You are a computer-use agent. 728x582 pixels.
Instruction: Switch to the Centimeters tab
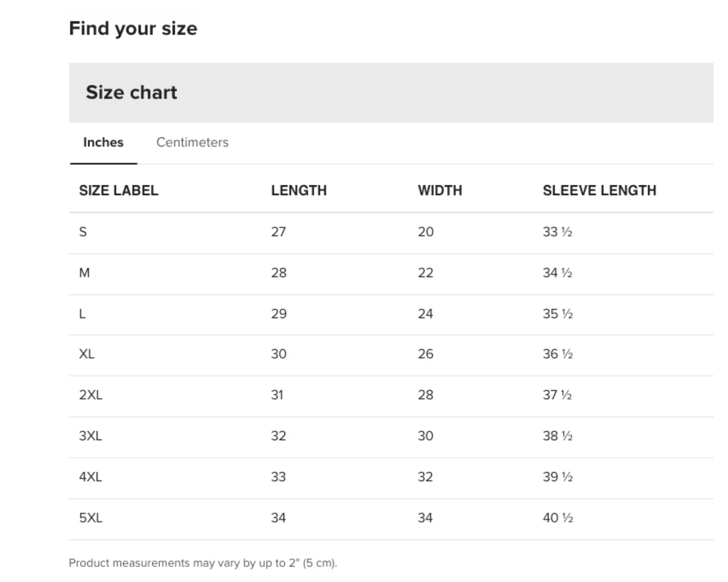(192, 142)
